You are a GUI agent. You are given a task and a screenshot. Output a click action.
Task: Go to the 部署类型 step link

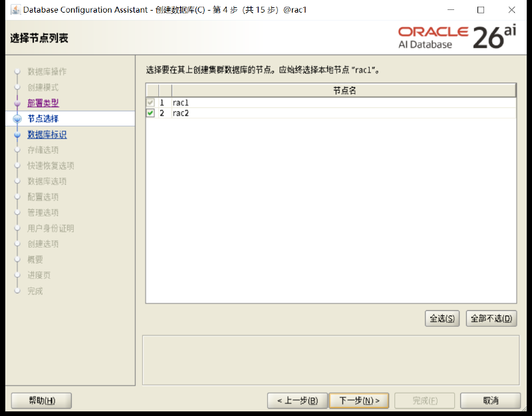click(43, 103)
